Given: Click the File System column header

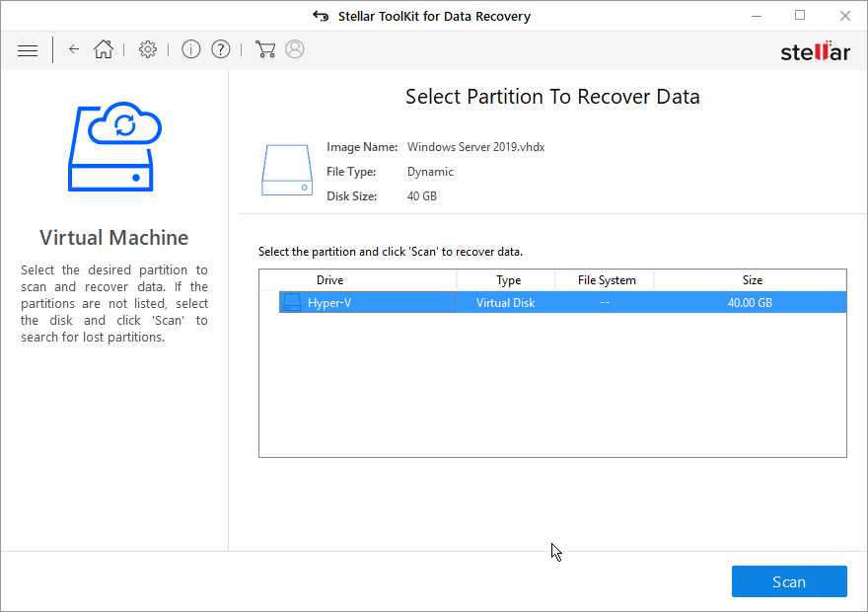Looking at the screenshot, I should (606, 280).
